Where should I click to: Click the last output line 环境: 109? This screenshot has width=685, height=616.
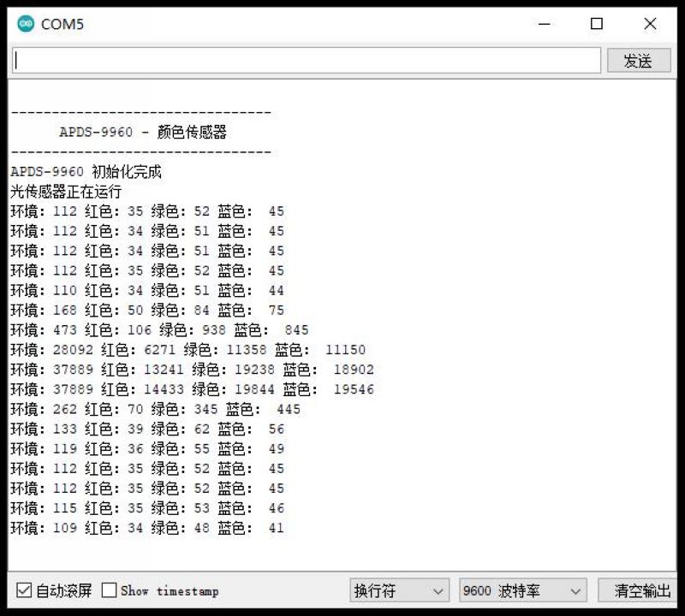[146, 528]
